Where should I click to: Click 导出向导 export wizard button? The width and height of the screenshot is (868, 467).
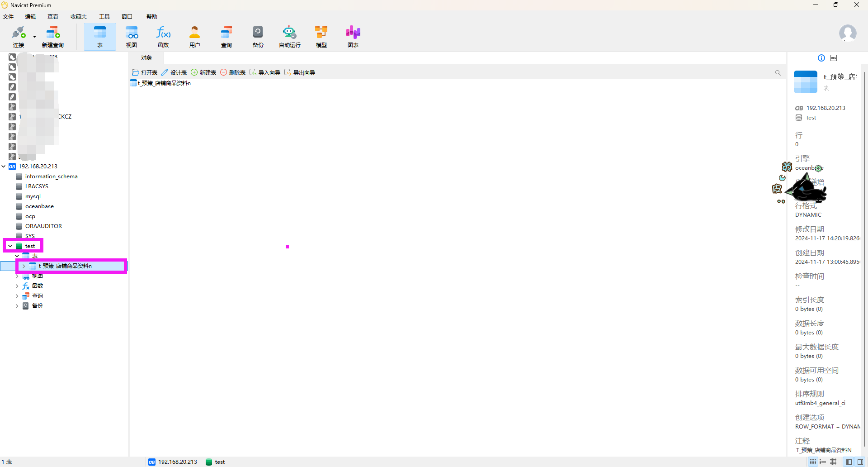tap(300, 72)
